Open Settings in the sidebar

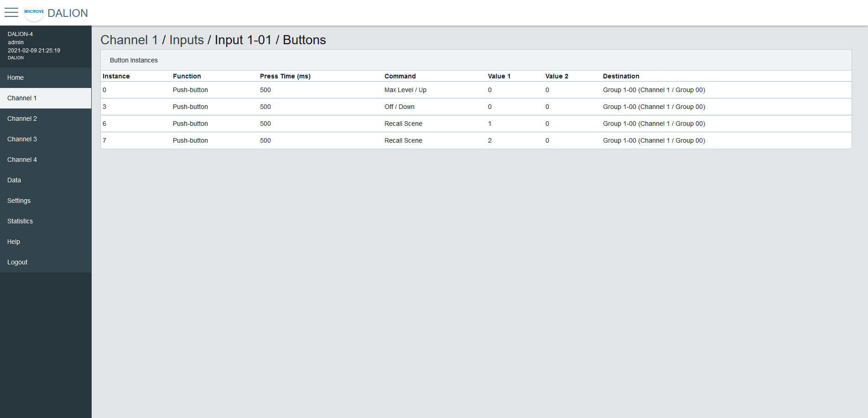(x=19, y=201)
